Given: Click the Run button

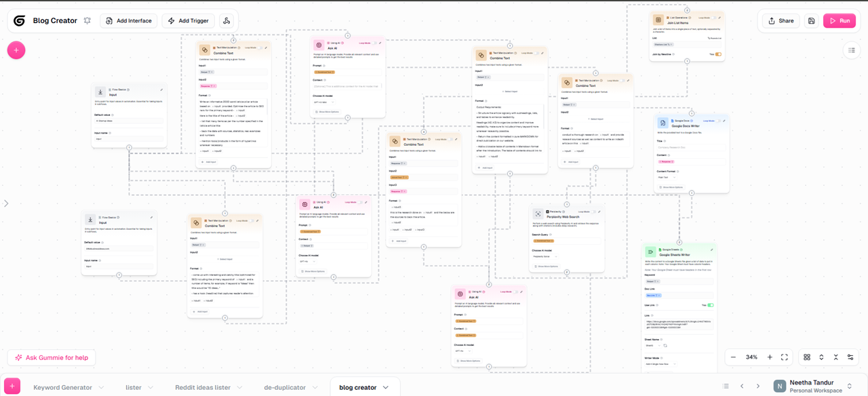Looking at the screenshot, I should coord(839,21).
